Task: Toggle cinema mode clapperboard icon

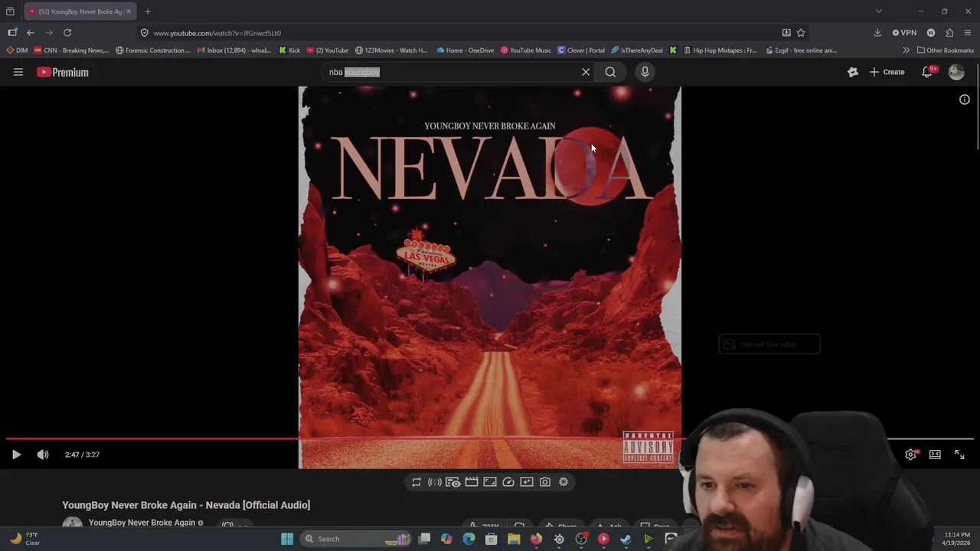Action: (x=472, y=482)
